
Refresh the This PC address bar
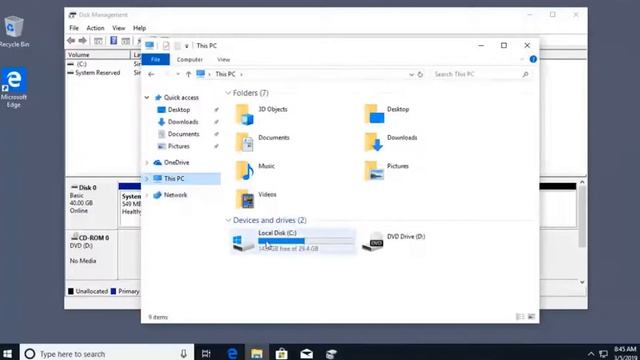(420, 74)
